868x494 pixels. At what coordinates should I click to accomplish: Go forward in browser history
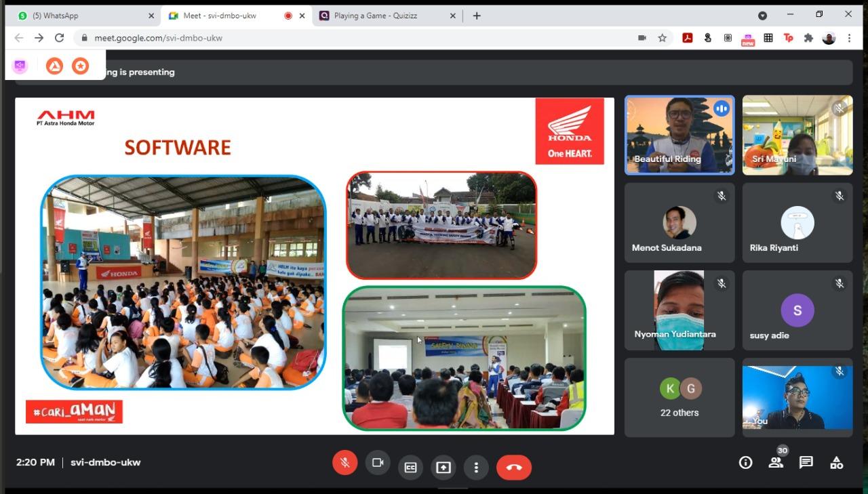coord(39,38)
